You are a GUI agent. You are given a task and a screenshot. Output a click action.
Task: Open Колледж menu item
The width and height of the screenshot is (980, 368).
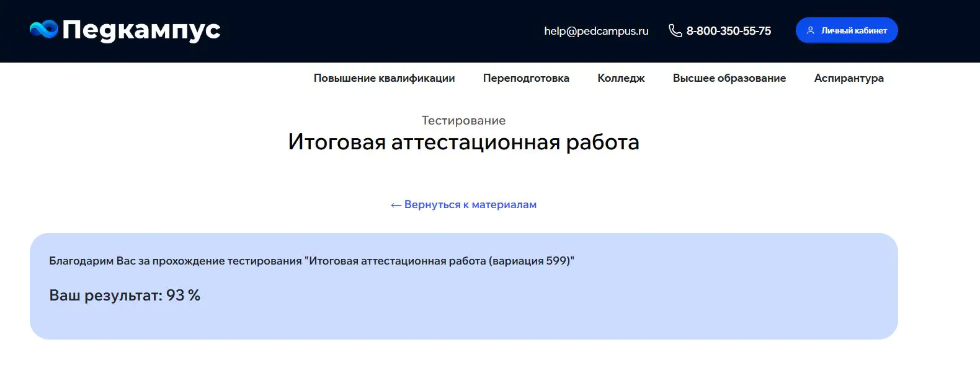click(621, 78)
